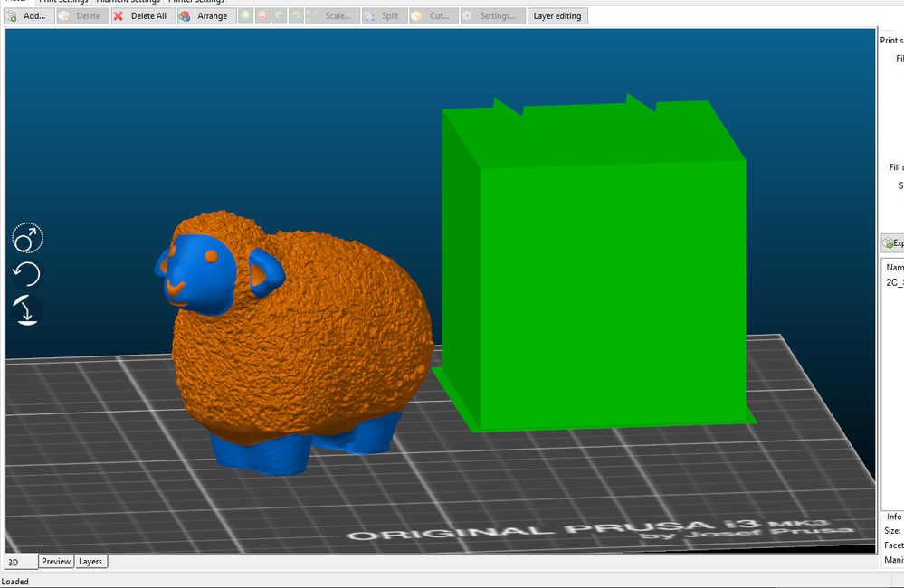This screenshot has height=588, width=904.
Task: Switch to the 3D view tab
Action: click(x=22, y=562)
